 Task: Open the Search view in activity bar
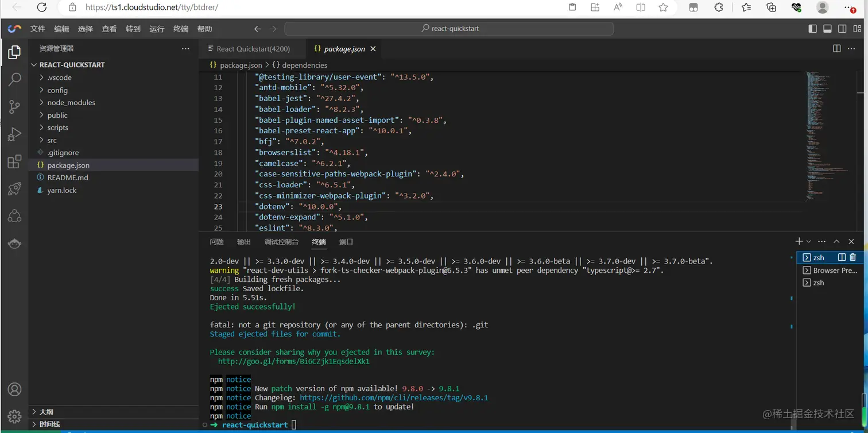point(15,79)
